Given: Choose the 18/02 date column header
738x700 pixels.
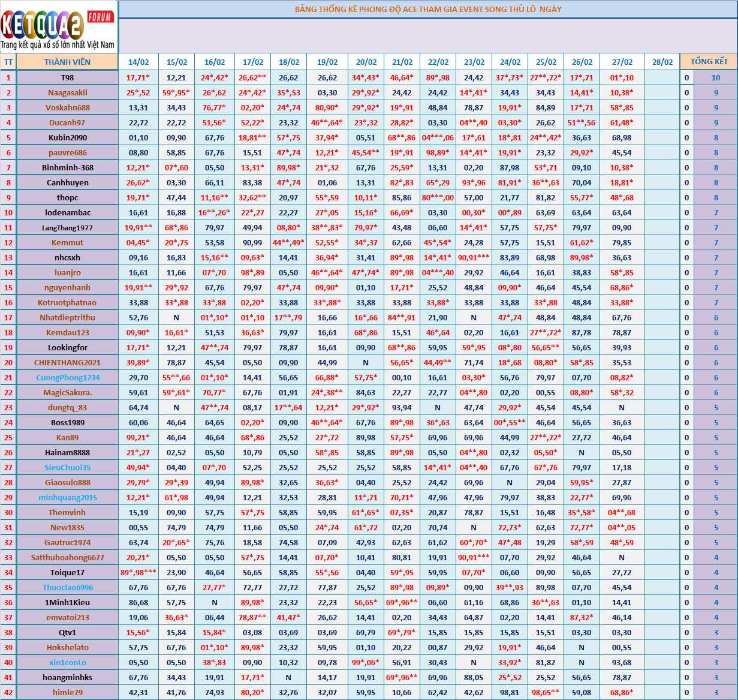Looking at the screenshot, I should coord(288,62).
